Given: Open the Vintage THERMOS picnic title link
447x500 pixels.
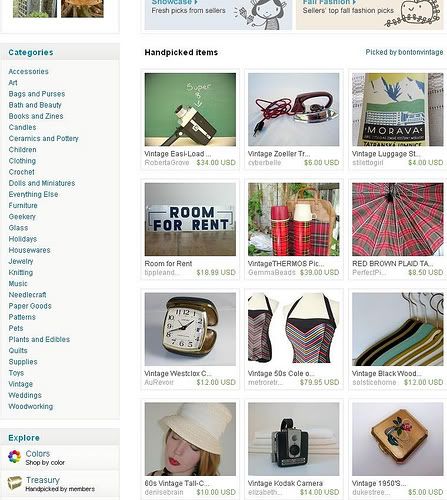Looking at the screenshot, I should pos(286,264).
